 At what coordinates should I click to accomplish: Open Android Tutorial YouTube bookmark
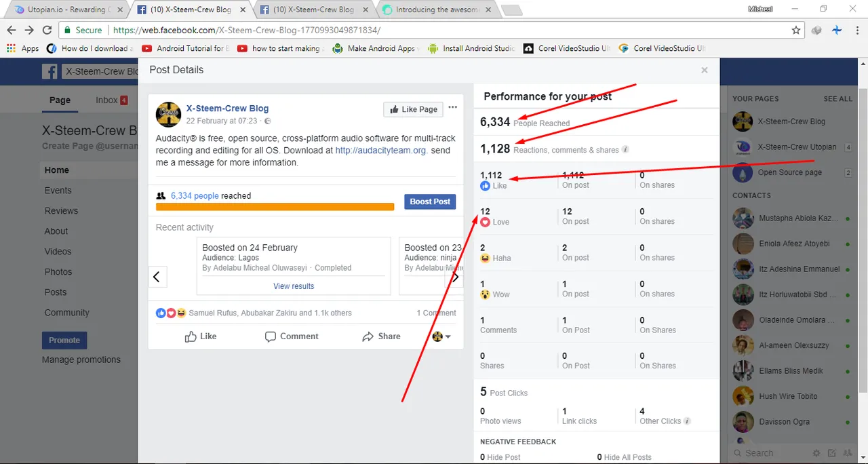pyautogui.click(x=185, y=48)
